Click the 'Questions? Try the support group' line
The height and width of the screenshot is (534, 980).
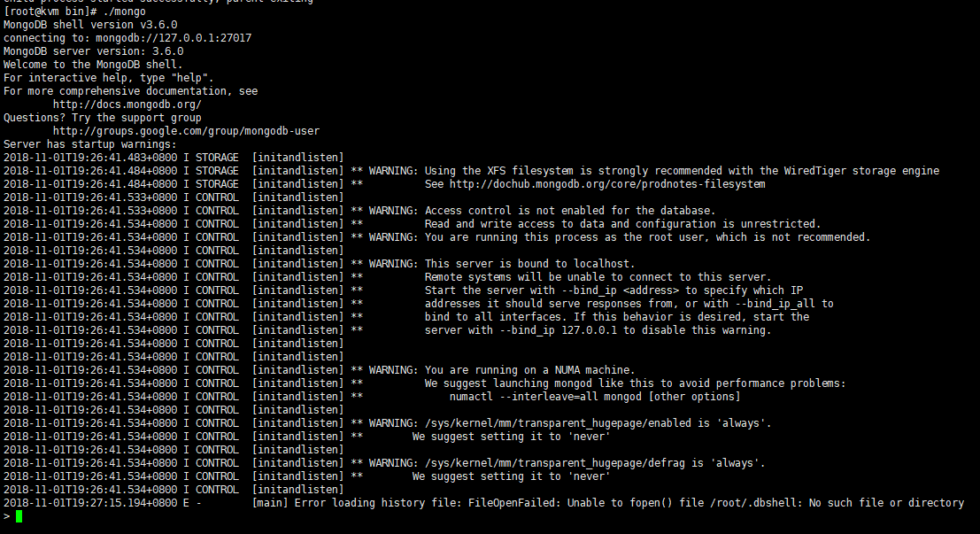pos(103,118)
